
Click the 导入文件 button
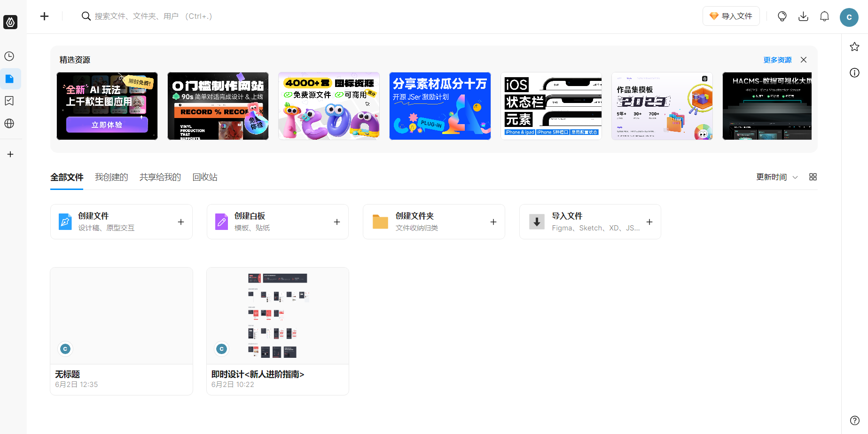click(x=731, y=16)
